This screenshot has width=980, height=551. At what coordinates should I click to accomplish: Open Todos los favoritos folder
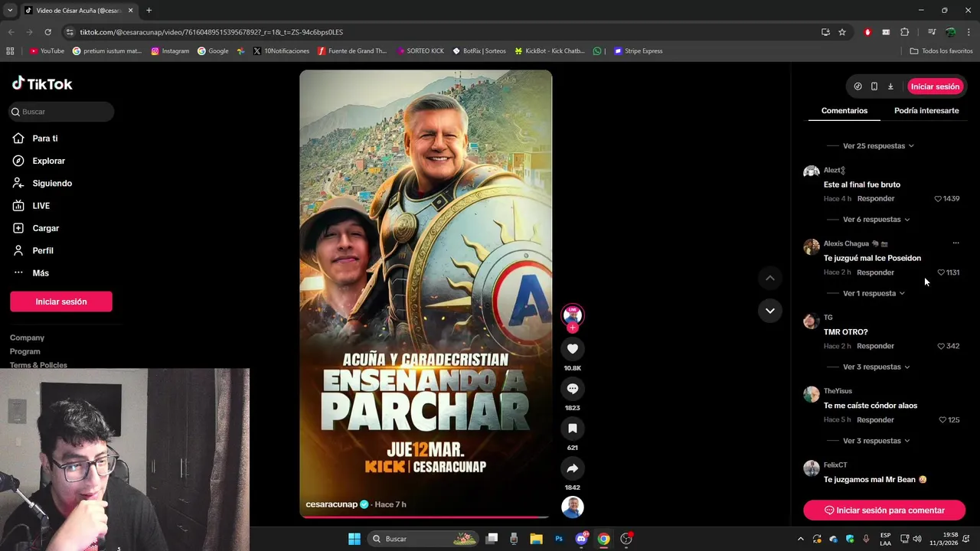click(x=942, y=51)
